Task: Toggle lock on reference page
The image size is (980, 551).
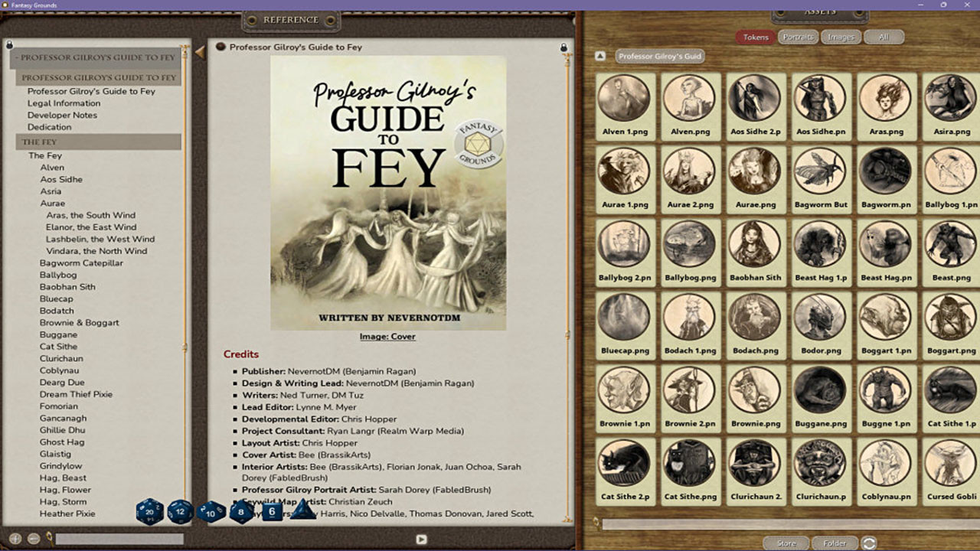Action: (563, 47)
